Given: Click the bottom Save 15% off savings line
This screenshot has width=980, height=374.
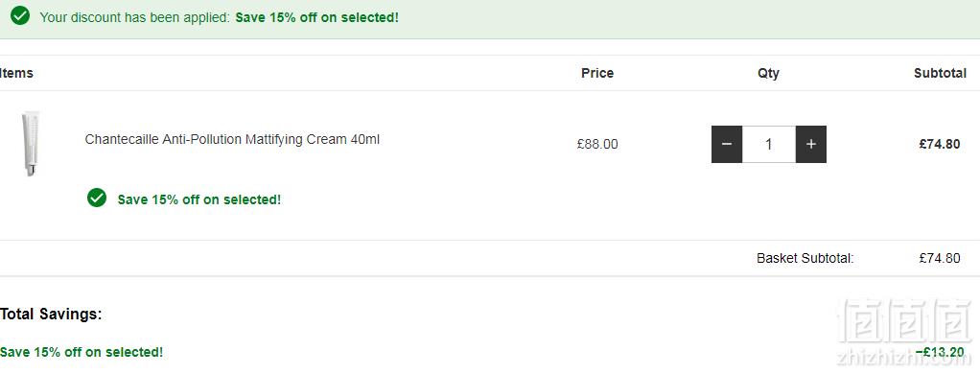Looking at the screenshot, I should tap(82, 352).
